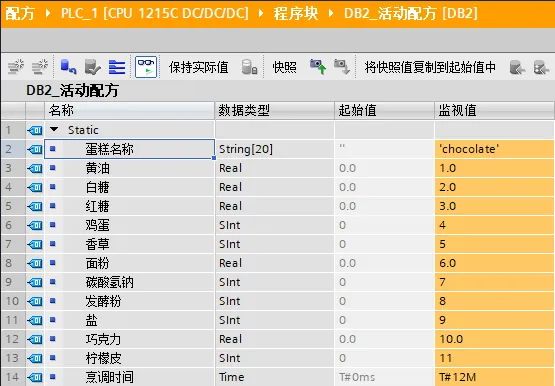Viewport: 555px width, 386px height.
Task: Toggle the Monitor all glasses button
Action: pos(146,67)
